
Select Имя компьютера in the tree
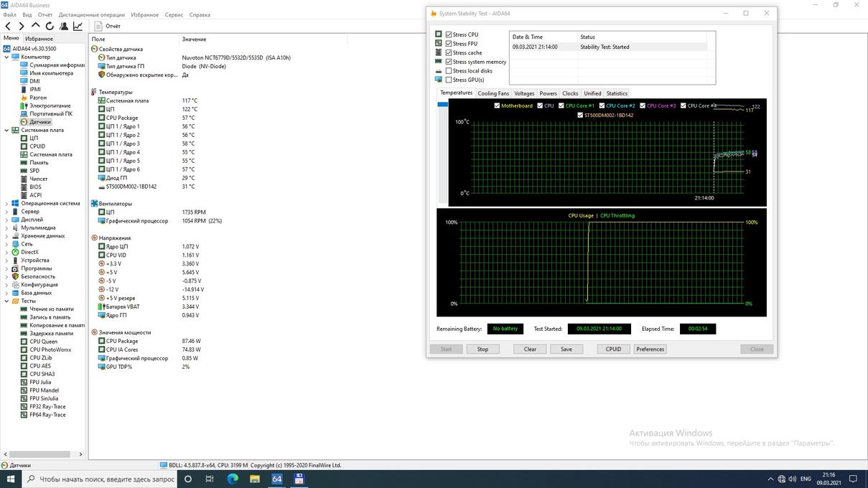click(51, 73)
